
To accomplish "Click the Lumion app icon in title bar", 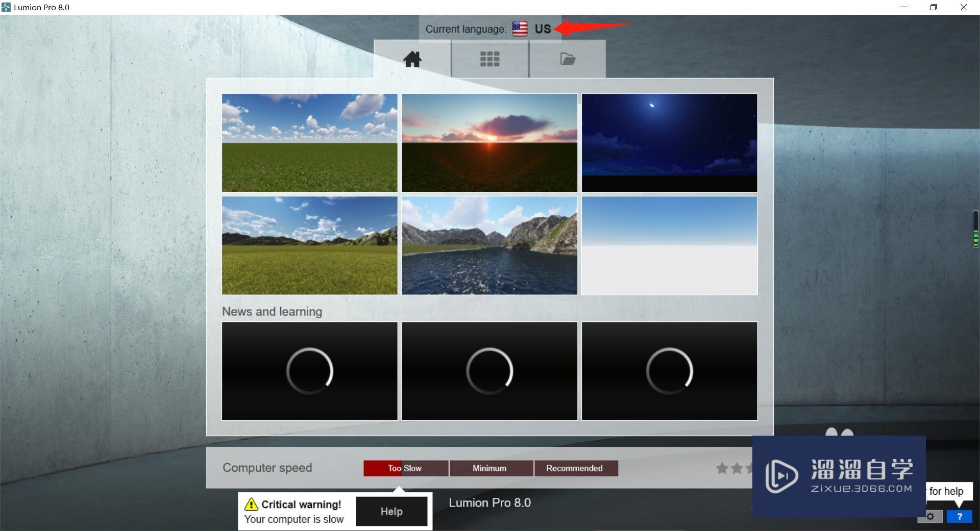I will coord(6,7).
